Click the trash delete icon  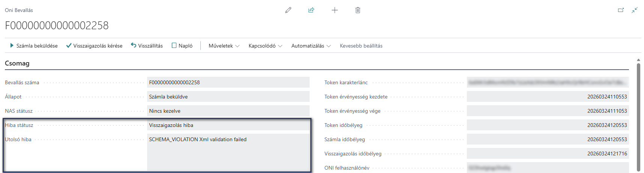tap(358, 10)
